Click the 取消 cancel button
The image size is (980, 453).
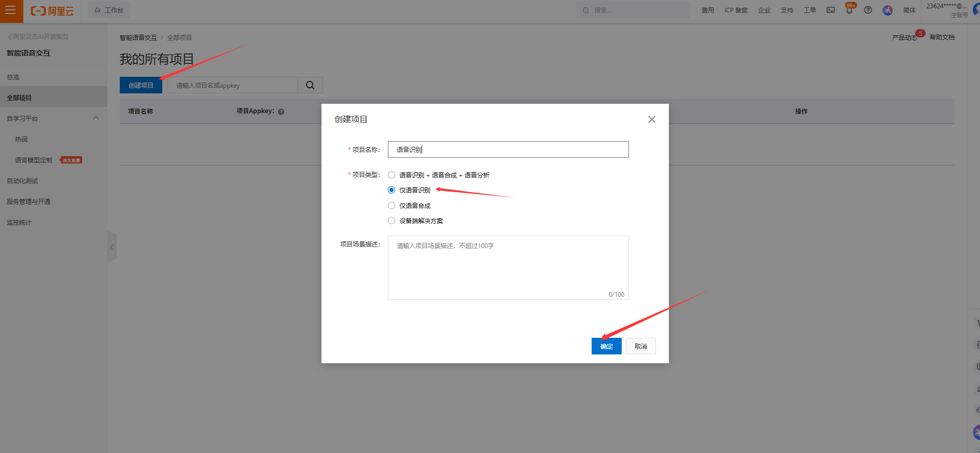point(640,346)
